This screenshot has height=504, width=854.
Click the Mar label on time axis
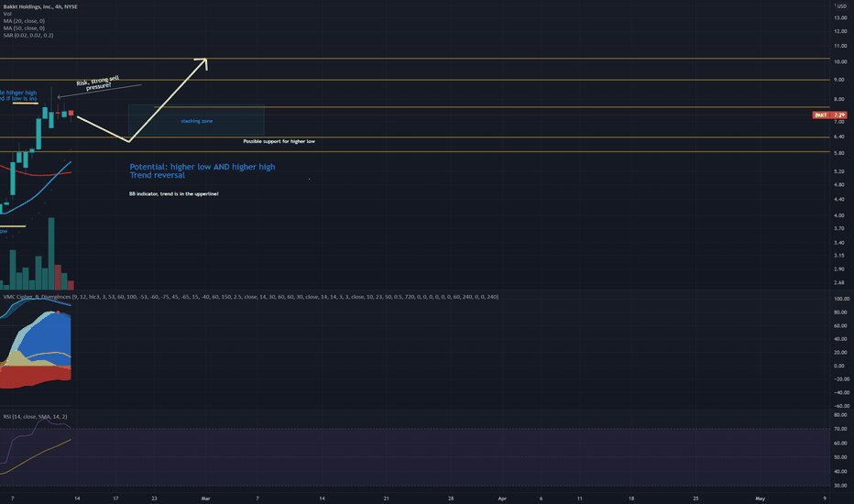pos(205,498)
